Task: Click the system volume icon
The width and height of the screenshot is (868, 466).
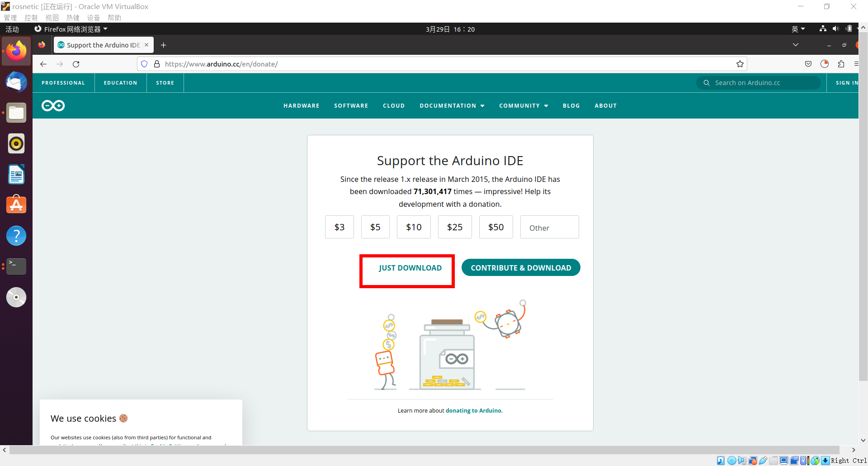Action: [x=835, y=29]
